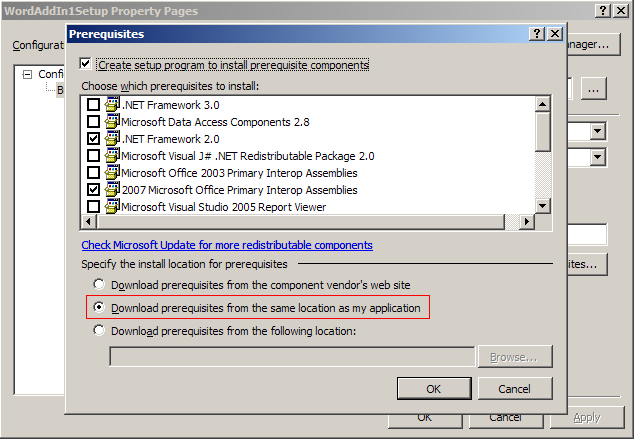This screenshot has width=634, height=439.
Task: Close the WordAddIn1Setup Property Pages window
Action: point(621,11)
